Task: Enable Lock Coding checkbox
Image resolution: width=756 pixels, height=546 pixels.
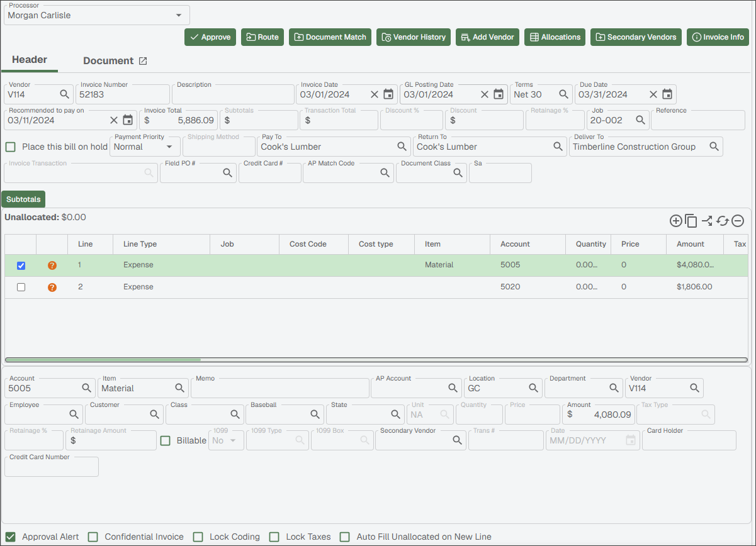Action: click(x=198, y=537)
